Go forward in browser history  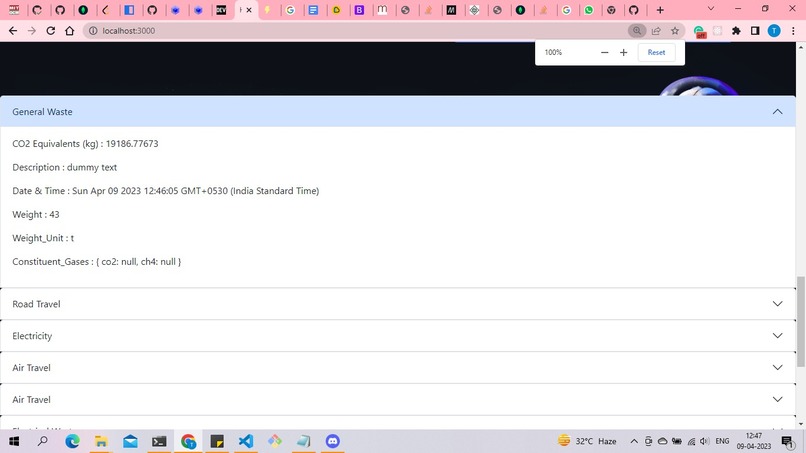pyautogui.click(x=32, y=31)
